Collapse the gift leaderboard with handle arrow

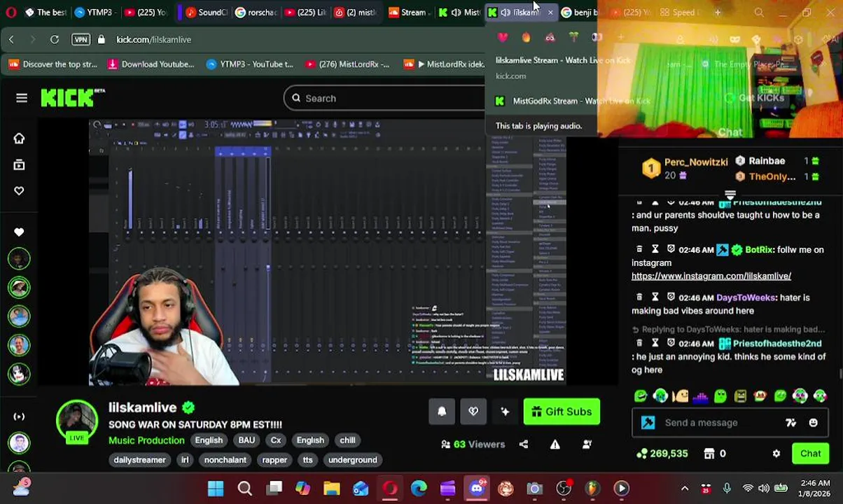730,195
